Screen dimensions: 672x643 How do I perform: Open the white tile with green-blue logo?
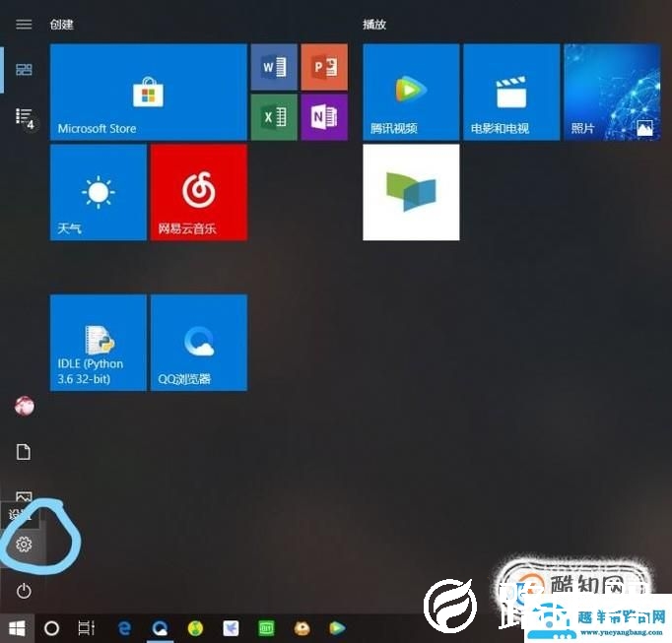click(411, 192)
